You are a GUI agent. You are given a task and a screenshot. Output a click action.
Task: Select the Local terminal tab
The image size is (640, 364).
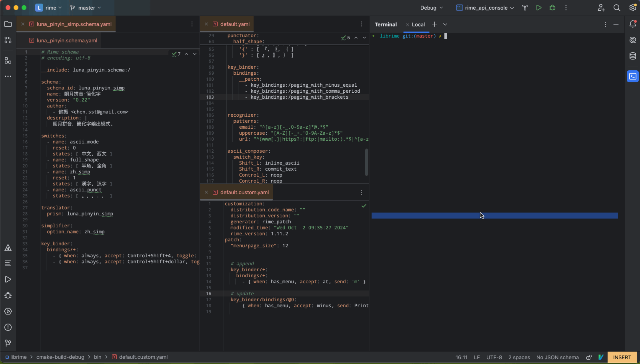(x=418, y=24)
